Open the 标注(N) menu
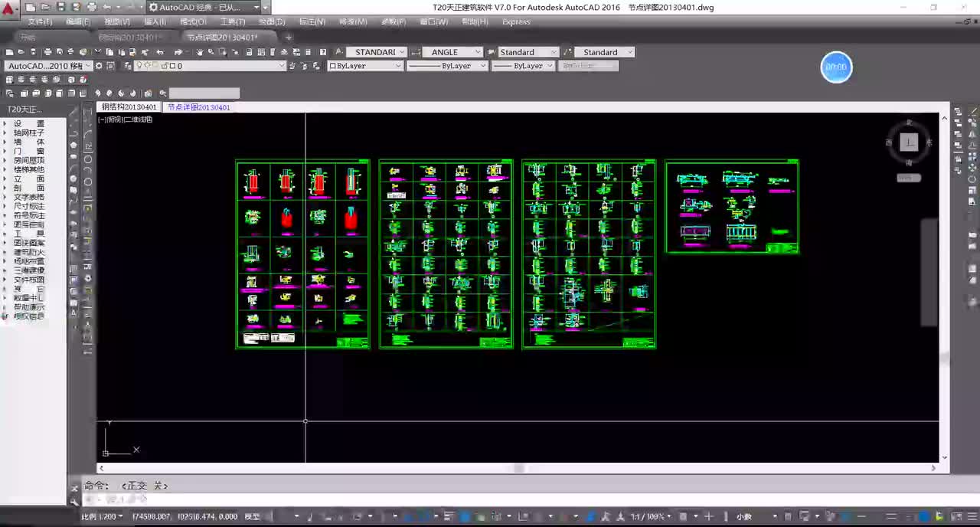Image resolution: width=980 pixels, height=527 pixels. 312,21
